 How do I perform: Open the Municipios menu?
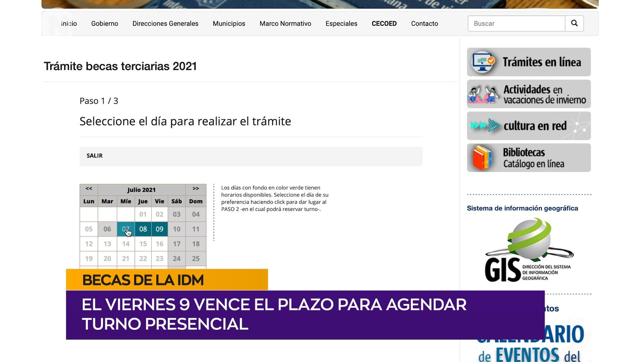coord(229,24)
